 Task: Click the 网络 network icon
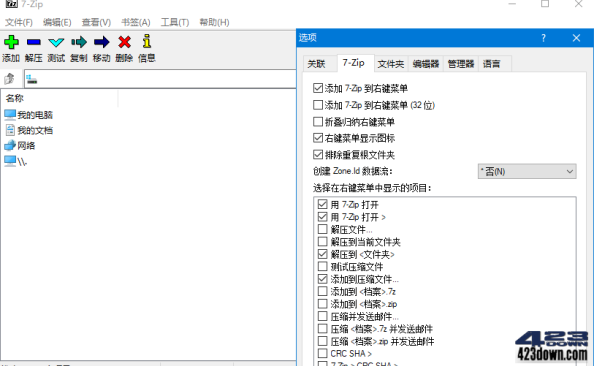(x=10, y=145)
